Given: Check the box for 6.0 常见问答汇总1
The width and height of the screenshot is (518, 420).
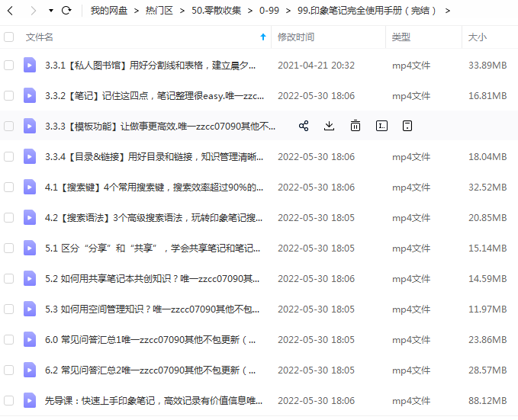Looking at the screenshot, I should pos(9,339).
